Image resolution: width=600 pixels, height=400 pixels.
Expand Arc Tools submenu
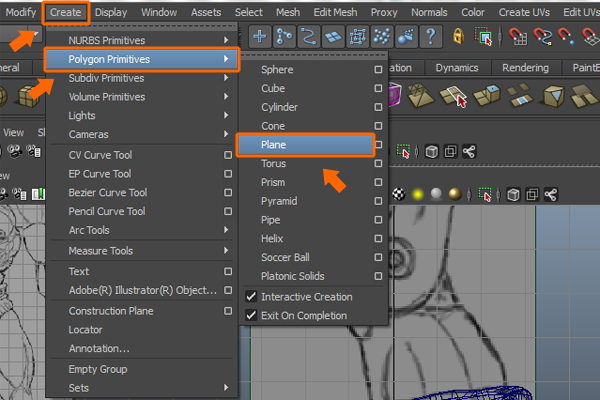142,230
